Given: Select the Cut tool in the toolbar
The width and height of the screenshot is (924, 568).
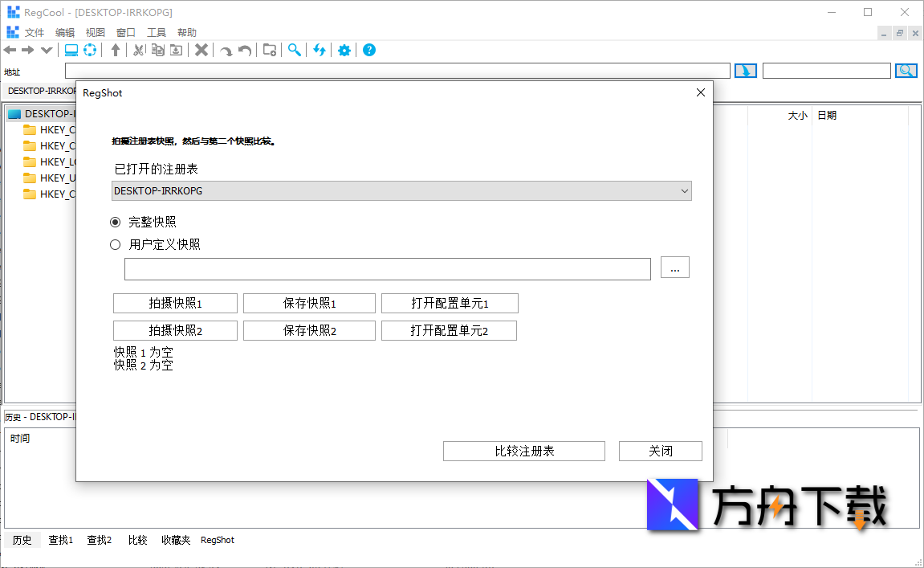Looking at the screenshot, I should click(x=139, y=50).
